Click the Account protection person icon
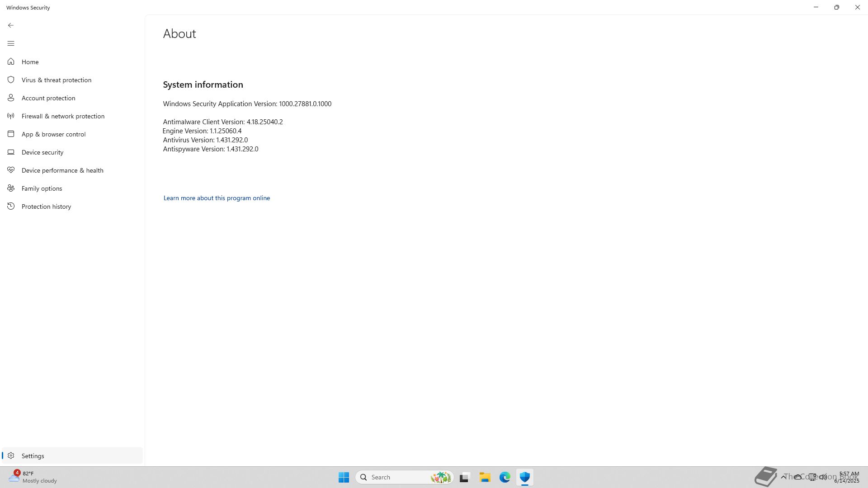This screenshot has width=868, height=488. (x=11, y=98)
